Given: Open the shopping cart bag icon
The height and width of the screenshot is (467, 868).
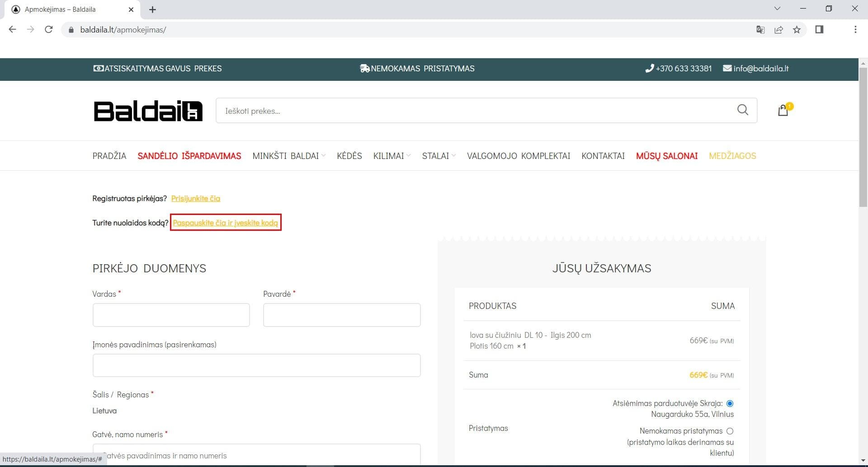Looking at the screenshot, I should [x=783, y=111].
